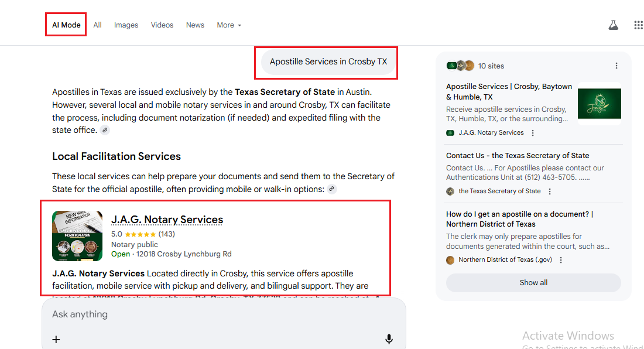Screen dimensions: 644x349
Task: Open the J.A.G. Notary Services heading link
Action: click(167, 220)
